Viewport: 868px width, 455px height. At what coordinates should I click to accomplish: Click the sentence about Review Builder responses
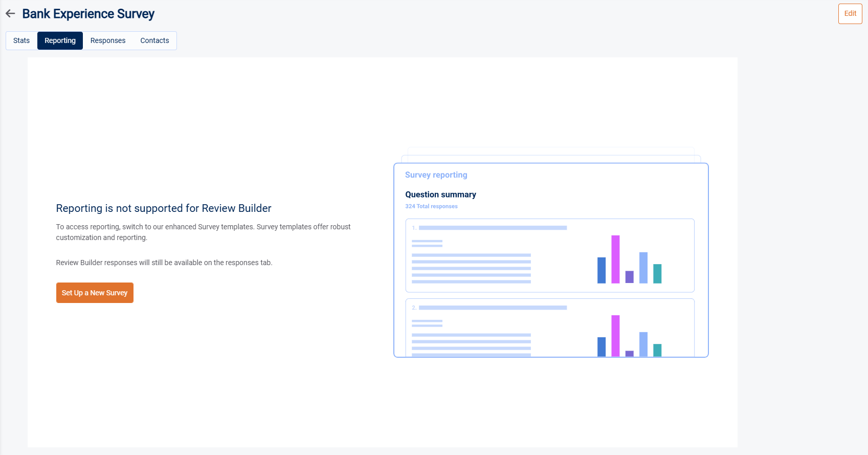click(164, 263)
